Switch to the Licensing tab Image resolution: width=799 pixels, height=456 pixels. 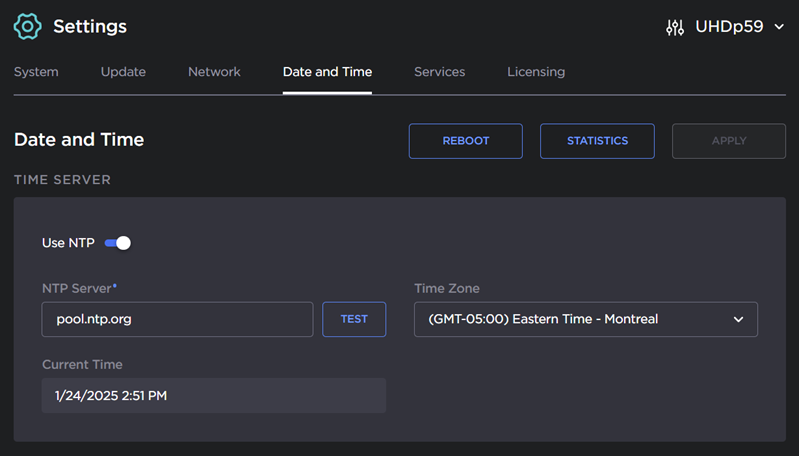[536, 72]
